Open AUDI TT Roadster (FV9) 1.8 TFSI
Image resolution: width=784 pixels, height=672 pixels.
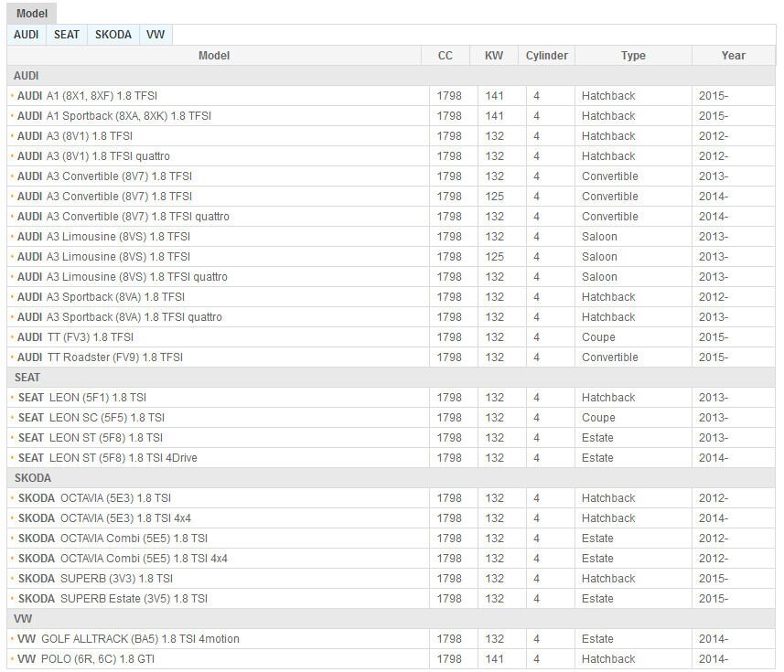(100, 357)
